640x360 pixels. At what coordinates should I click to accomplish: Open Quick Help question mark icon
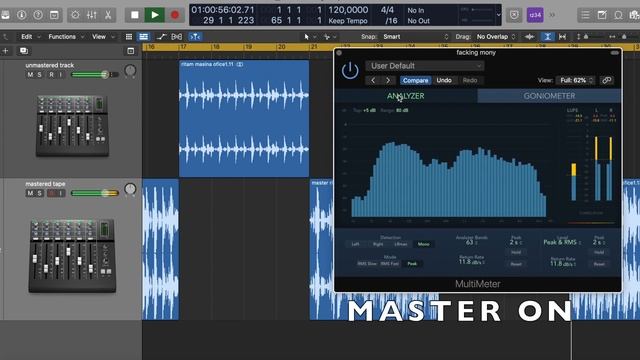[38, 15]
